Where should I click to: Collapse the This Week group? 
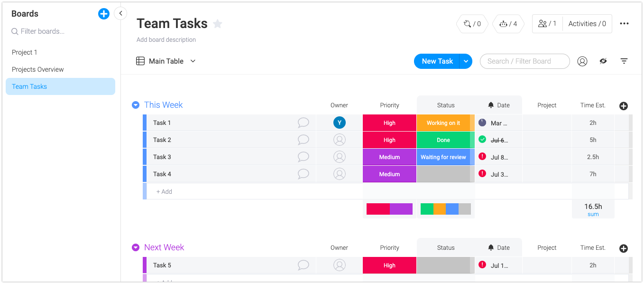[136, 105]
